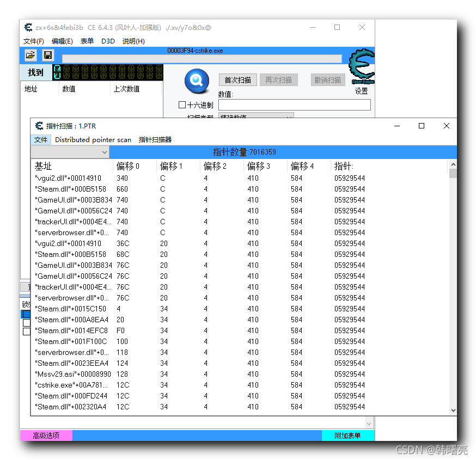Select row "Steam.dll"+002320A4
Image resolution: width=476 pixels, height=460 pixels.
pos(240,407)
